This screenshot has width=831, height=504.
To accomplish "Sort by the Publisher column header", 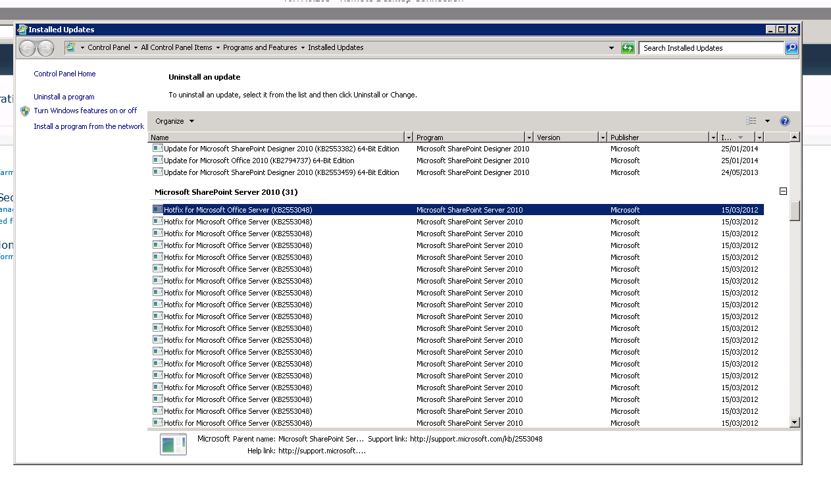I will [x=659, y=138].
